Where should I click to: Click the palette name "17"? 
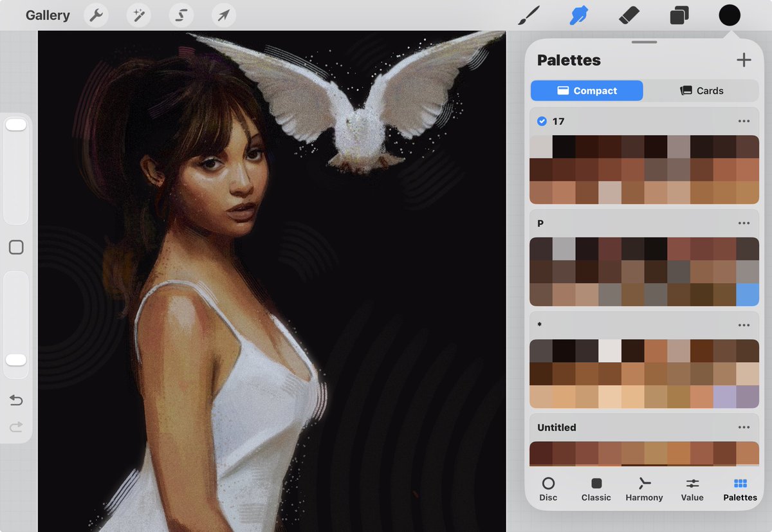(x=558, y=121)
